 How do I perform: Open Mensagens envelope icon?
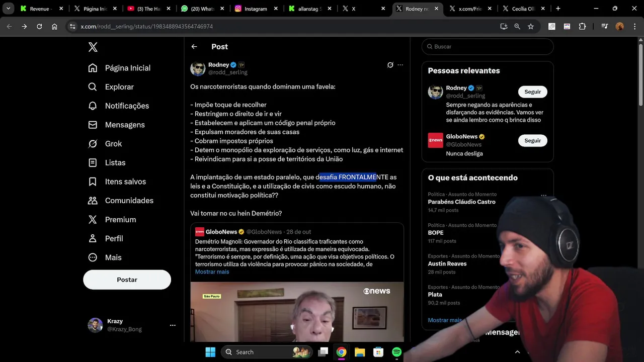[93, 125]
